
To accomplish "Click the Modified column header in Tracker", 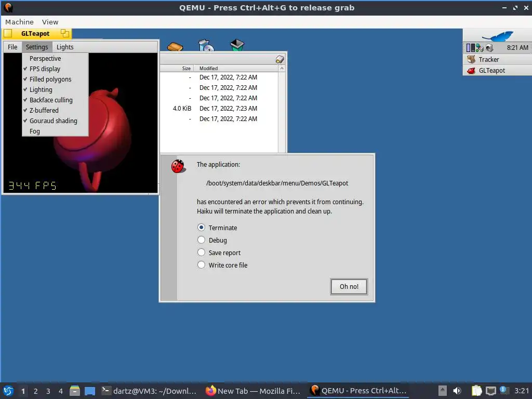I will click(x=236, y=68).
